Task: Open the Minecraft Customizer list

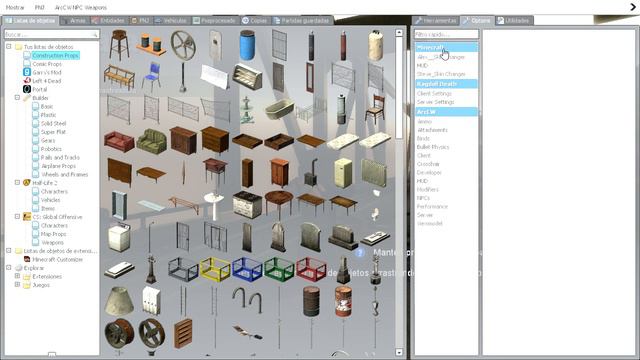Action: pyautogui.click(x=58, y=260)
